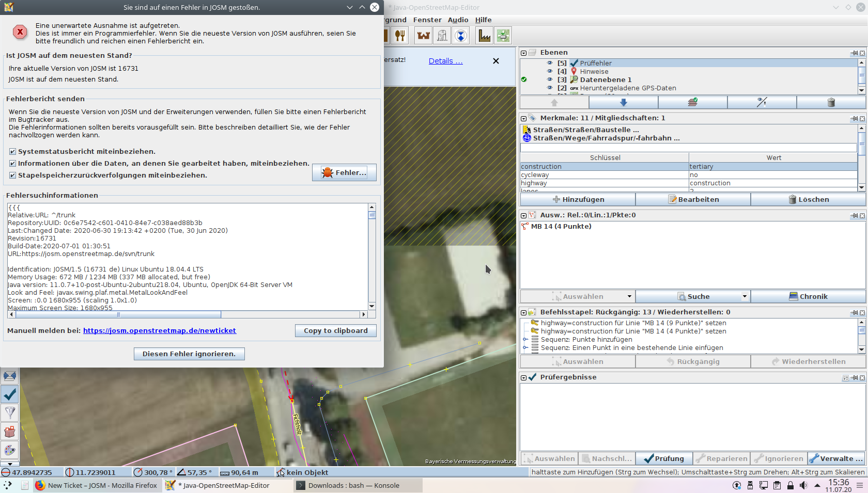Click the factory preset toolbar icon
The width and height of the screenshot is (868, 493).
click(x=484, y=36)
